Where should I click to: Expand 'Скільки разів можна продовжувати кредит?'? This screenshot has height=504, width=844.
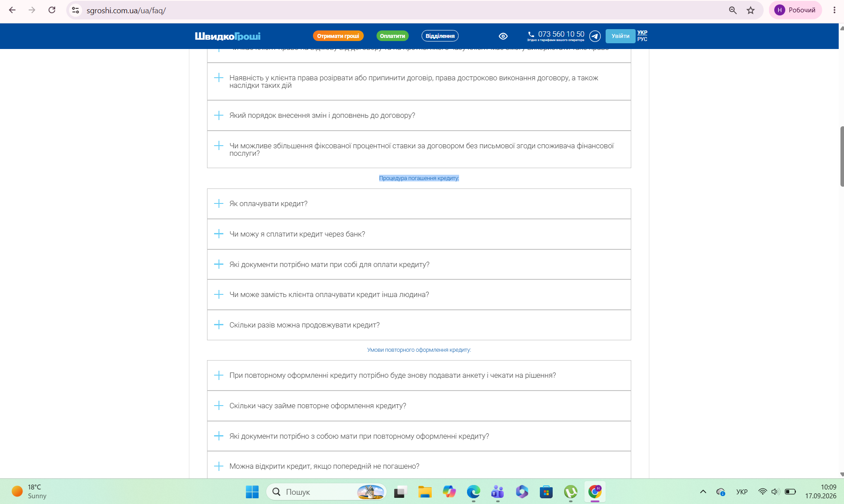419,325
